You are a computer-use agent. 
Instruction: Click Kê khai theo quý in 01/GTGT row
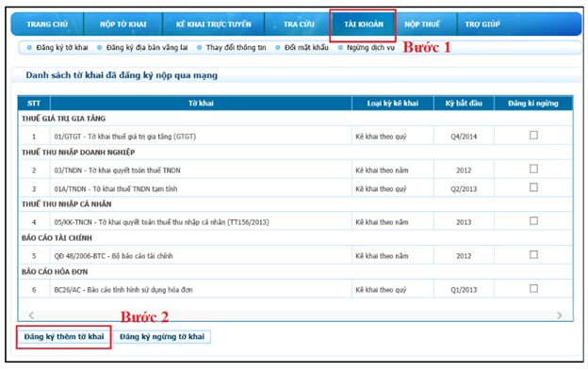click(x=381, y=137)
